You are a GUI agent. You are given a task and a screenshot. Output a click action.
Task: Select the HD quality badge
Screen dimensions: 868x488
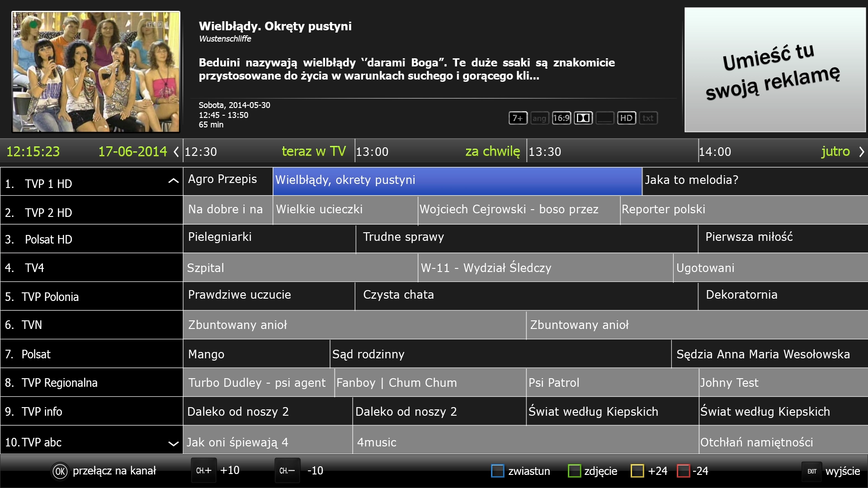pyautogui.click(x=627, y=118)
